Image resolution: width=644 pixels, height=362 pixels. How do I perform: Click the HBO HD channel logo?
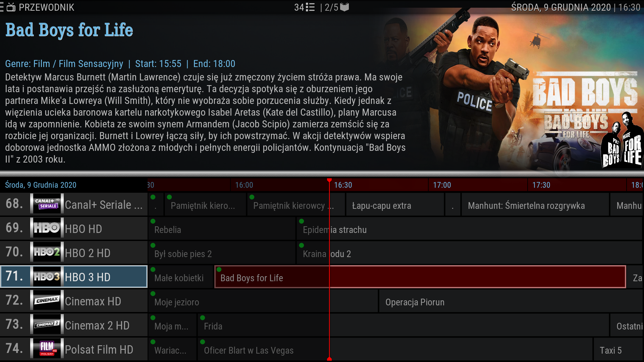47,228
